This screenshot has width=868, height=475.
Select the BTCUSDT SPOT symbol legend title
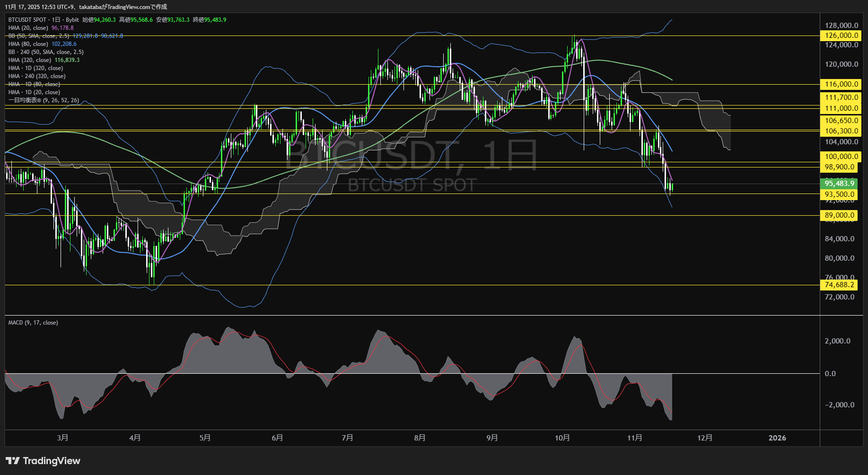(27, 20)
